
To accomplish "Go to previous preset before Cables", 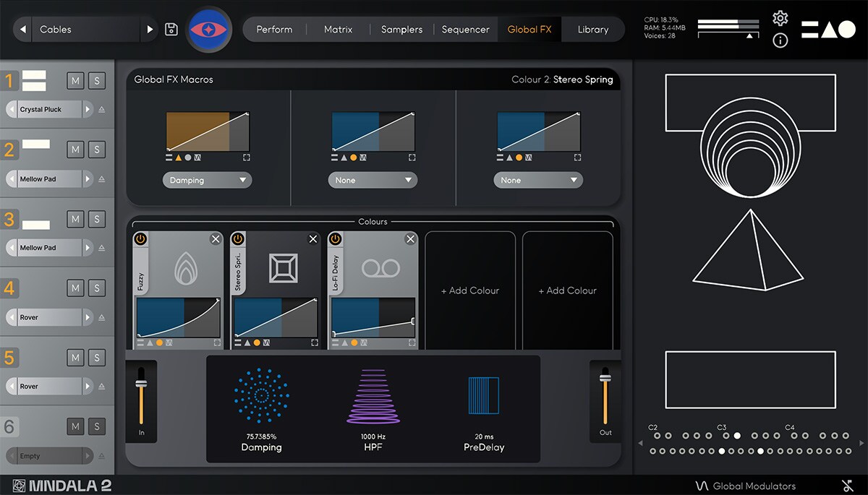I will point(23,30).
